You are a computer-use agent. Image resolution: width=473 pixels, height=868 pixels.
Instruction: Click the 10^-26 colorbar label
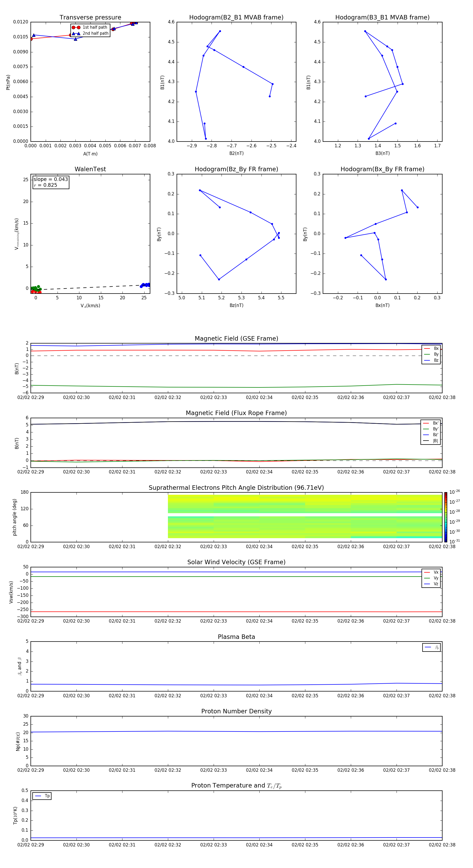pos(455,492)
